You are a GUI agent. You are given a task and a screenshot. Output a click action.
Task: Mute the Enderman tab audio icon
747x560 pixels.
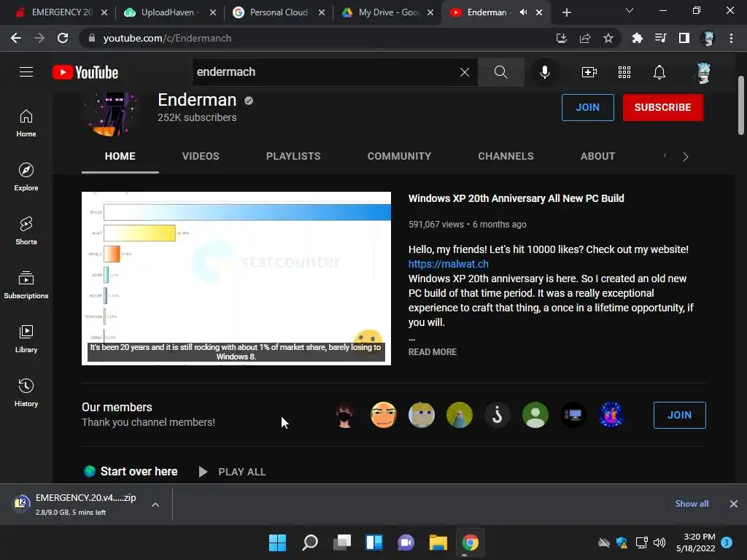pyautogui.click(x=524, y=12)
